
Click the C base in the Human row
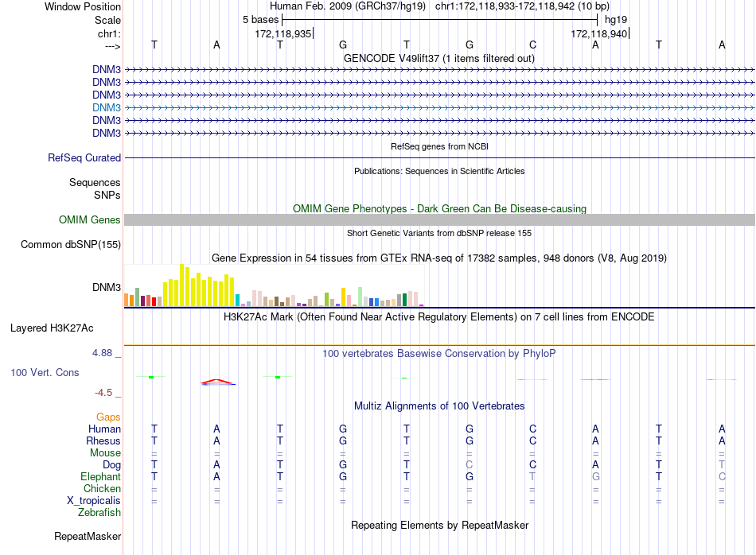pos(532,429)
